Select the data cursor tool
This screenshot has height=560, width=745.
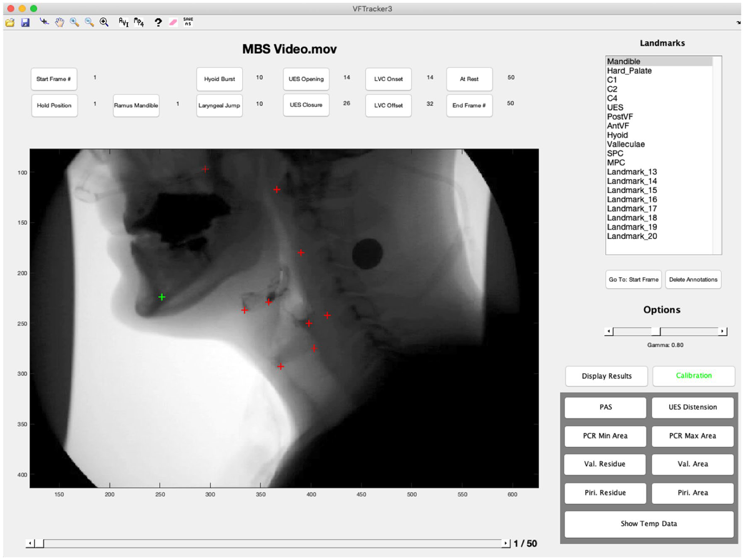point(44,22)
